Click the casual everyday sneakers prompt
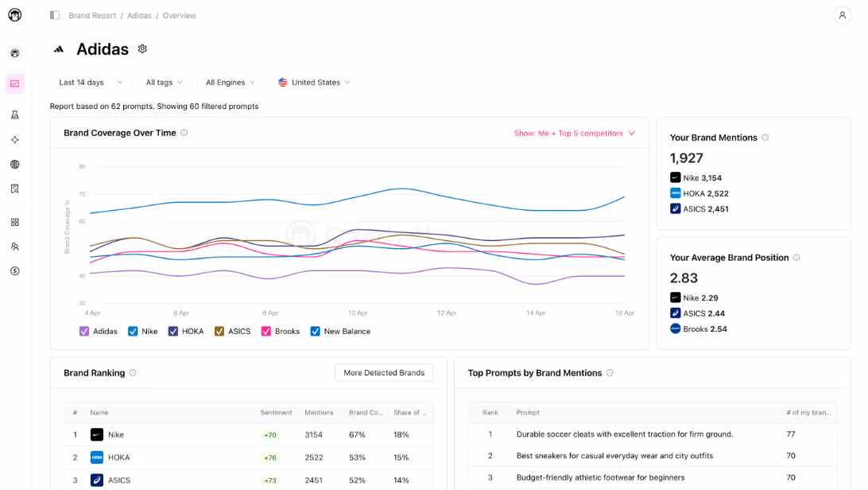This screenshot has height=490, width=868. click(614, 456)
